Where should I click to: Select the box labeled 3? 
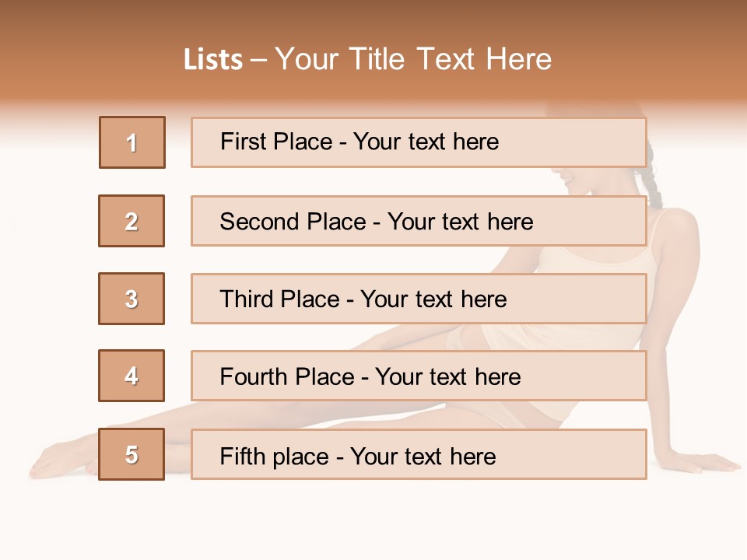tap(132, 299)
